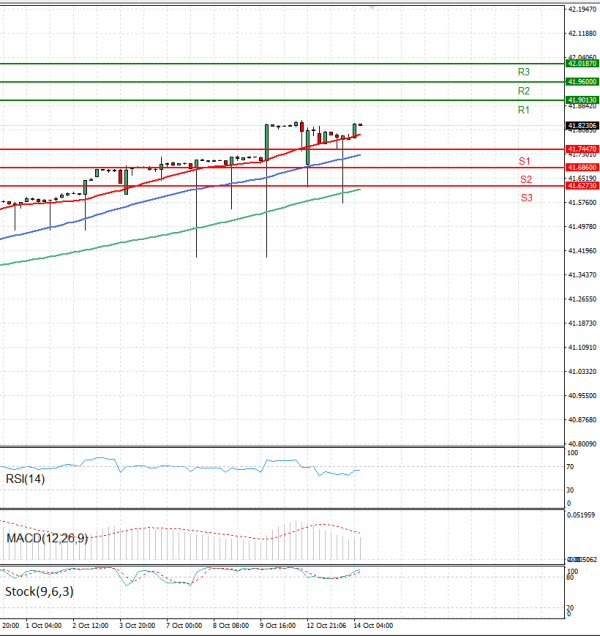This screenshot has width=600, height=636.
Task: Click the current price tag 41.82306
Action: pyautogui.click(x=581, y=126)
